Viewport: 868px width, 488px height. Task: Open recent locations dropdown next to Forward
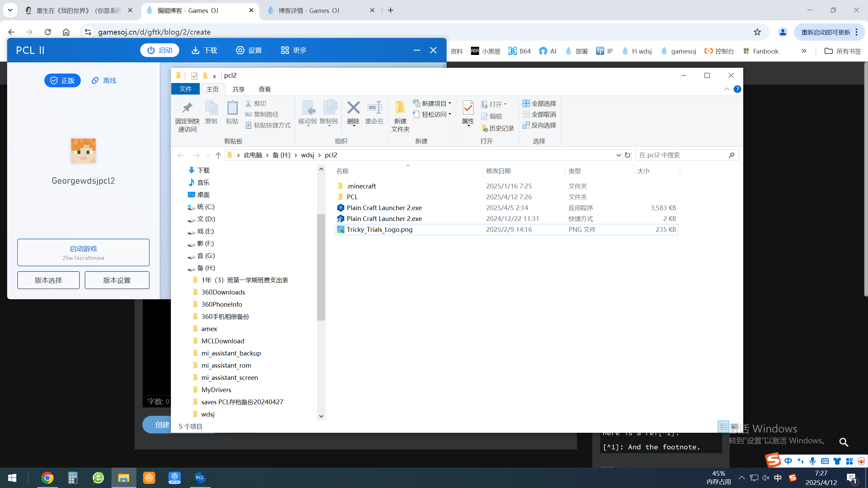click(x=208, y=155)
